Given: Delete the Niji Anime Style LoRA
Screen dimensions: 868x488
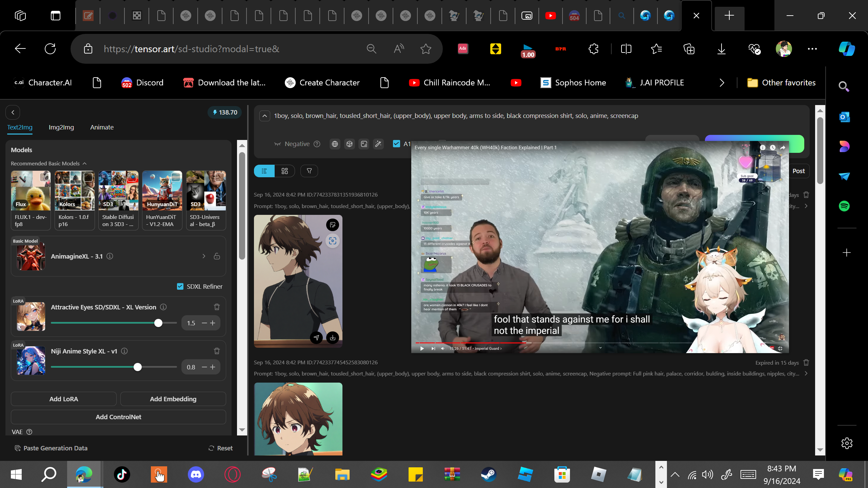Looking at the screenshot, I should (x=217, y=351).
